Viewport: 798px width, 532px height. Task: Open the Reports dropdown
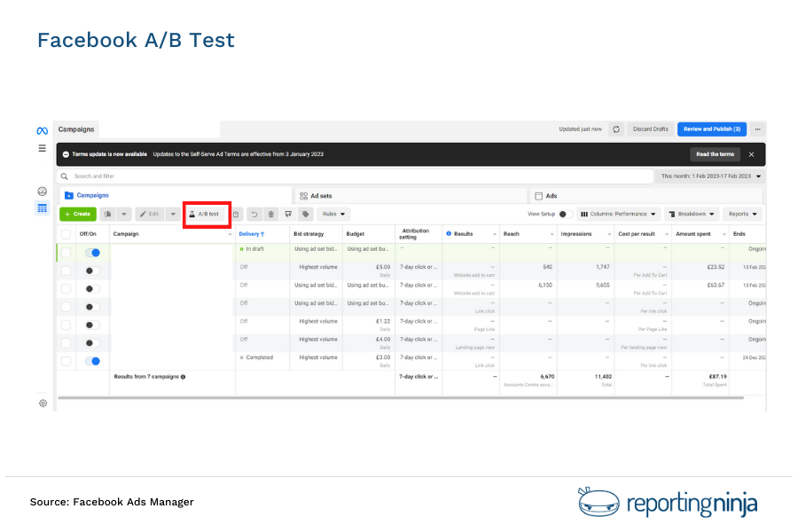[x=741, y=214]
